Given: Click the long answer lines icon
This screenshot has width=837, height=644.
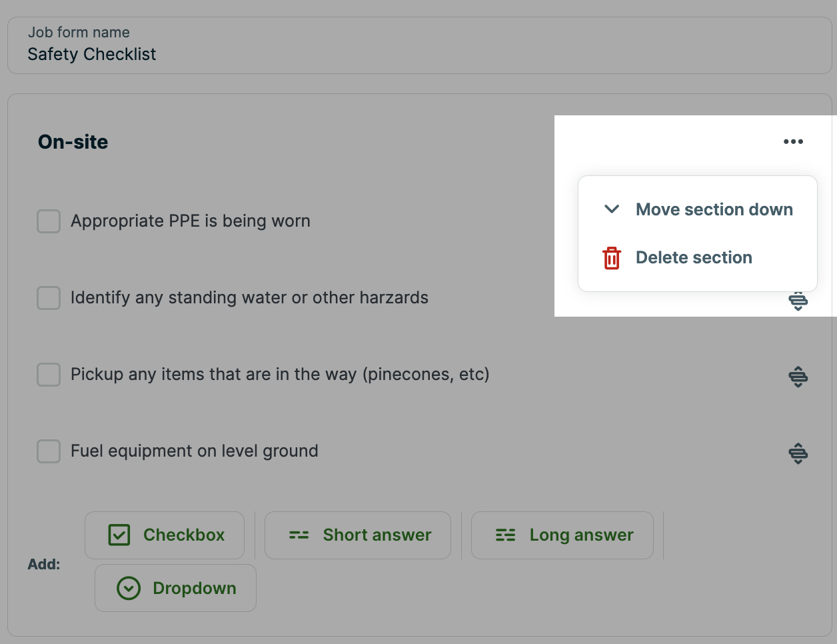Looking at the screenshot, I should pos(504,535).
